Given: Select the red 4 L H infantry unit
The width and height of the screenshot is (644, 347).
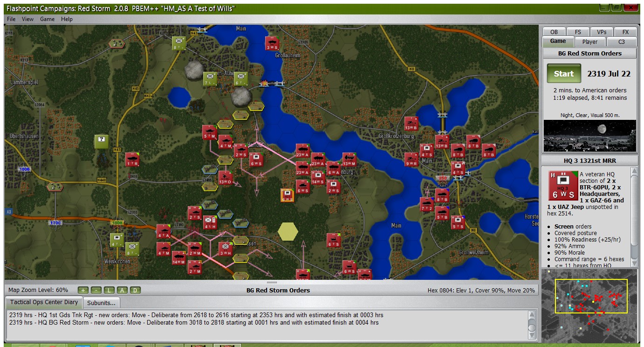Looking at the screenshot, I should pyautogui.click(x=210, y=222).
